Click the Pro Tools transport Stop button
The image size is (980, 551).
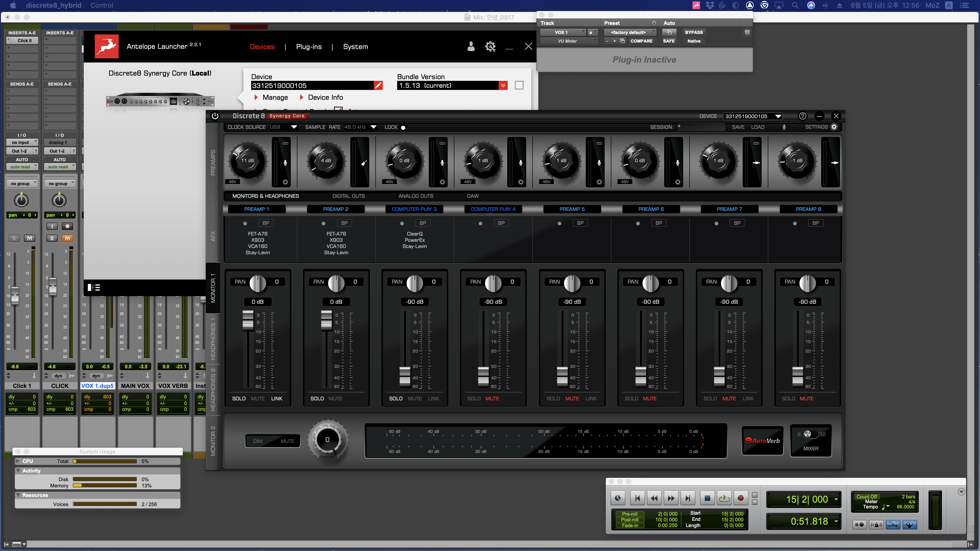(707, 498)
